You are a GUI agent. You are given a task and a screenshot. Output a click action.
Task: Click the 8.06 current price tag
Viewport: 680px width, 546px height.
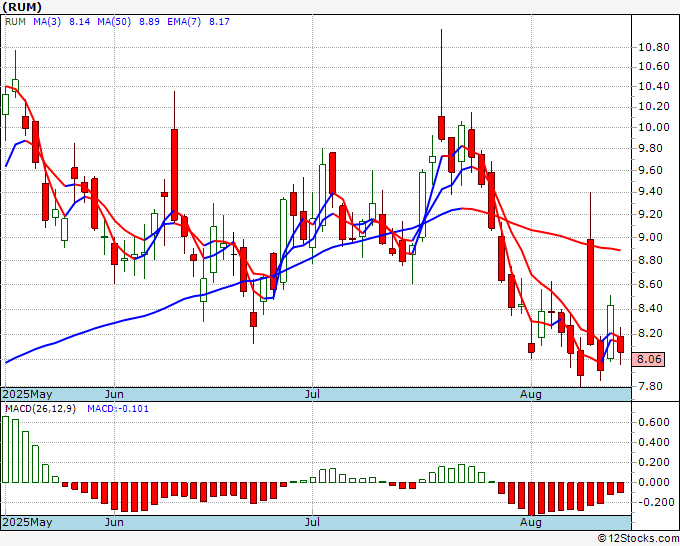tap(648, 359)
